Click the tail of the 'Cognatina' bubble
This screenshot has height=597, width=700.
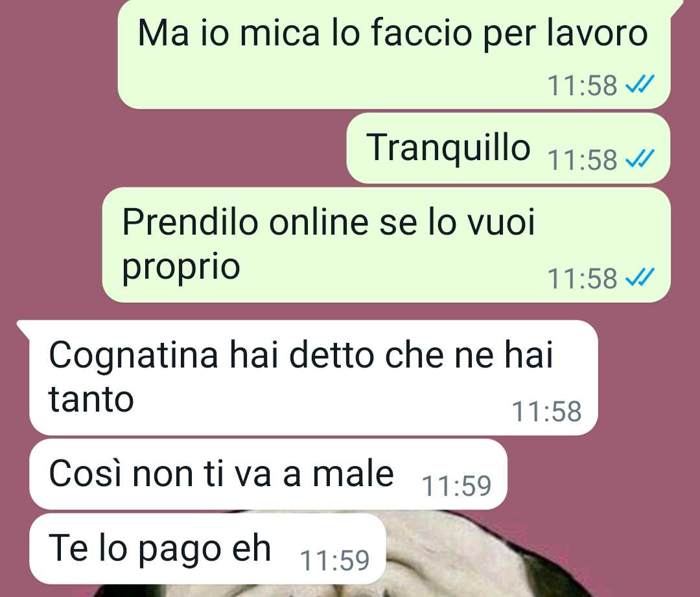click(23, 329)
